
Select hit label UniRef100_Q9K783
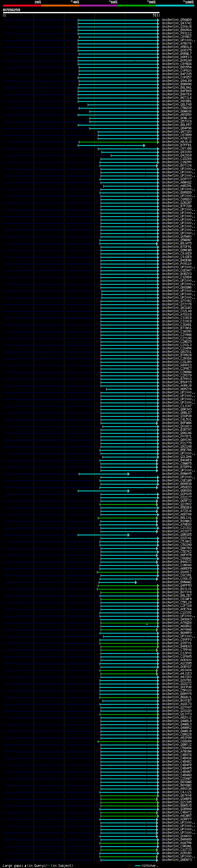click(177, 548)
